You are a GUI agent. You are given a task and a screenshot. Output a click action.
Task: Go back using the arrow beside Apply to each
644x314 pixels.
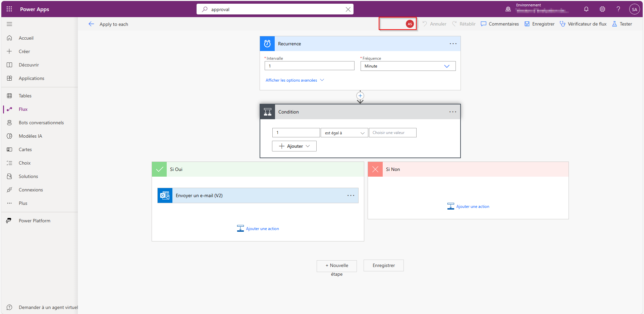pyautogui.click(x=91, y=24)
